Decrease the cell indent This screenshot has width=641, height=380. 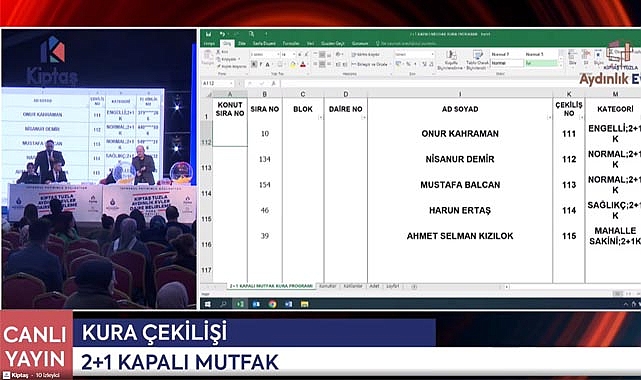(x=338, y=65)
